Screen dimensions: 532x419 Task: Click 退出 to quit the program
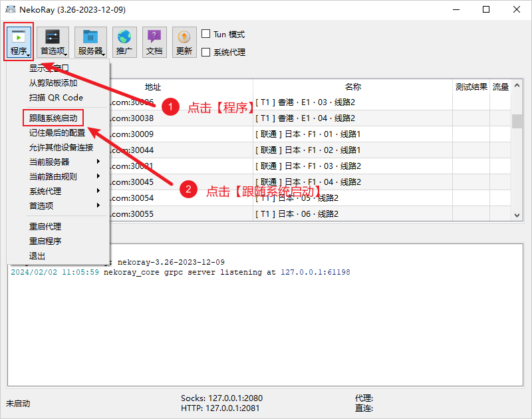[37, 255]
